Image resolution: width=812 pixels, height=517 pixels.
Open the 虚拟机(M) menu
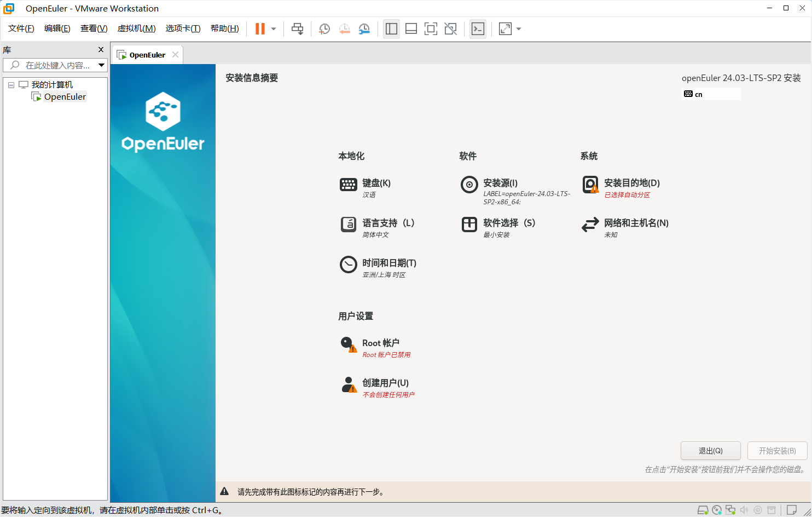[137, 28]
